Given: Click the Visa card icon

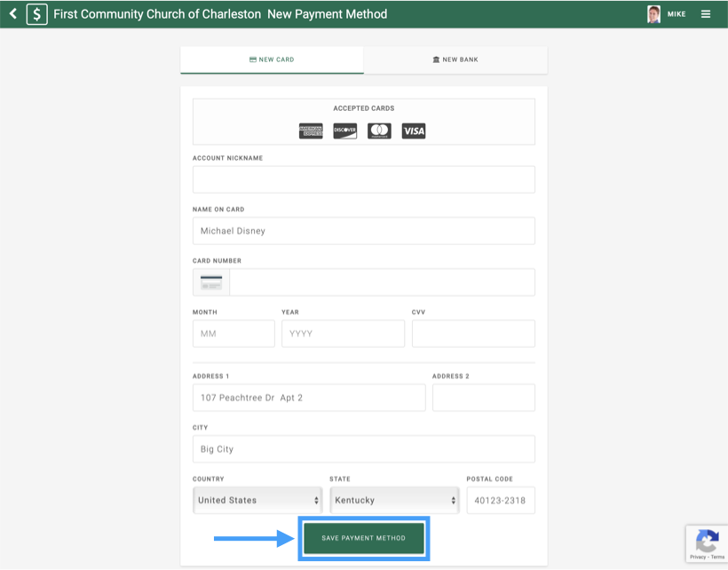Looking at the screenshot, I should 414,131.
